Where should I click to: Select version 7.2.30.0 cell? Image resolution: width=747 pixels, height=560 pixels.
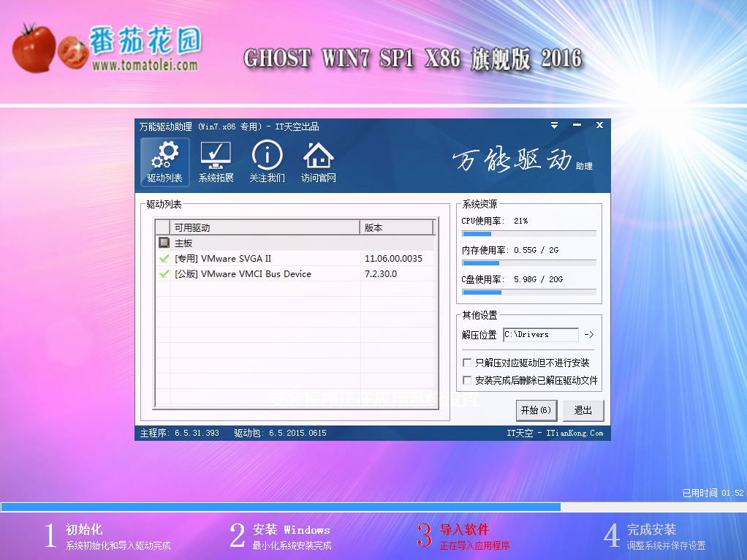coord(381,274)
